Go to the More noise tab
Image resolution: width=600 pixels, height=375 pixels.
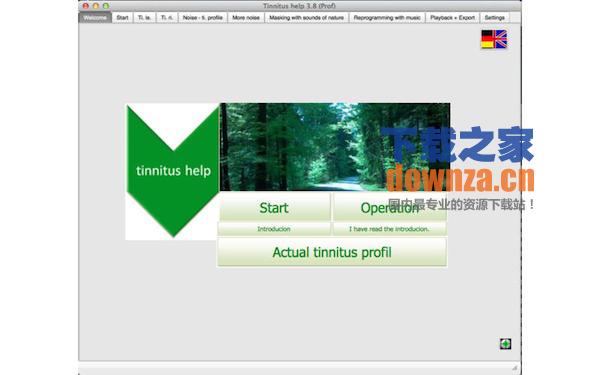(x=246, y=18)
